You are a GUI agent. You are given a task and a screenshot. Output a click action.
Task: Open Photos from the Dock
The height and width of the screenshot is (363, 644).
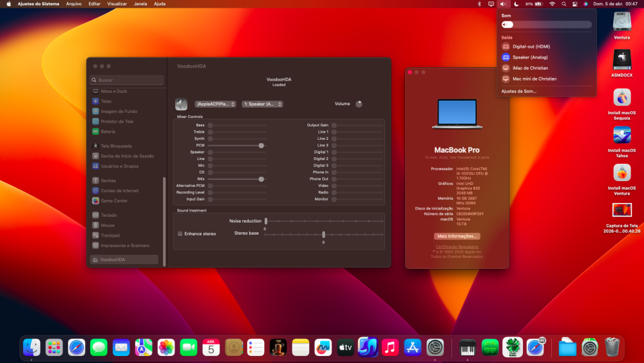pos(166,348)
